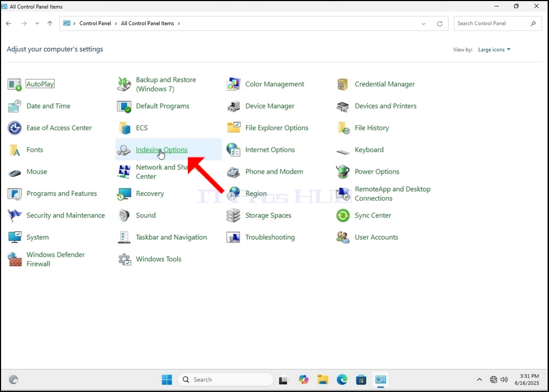Expand chevron after 'All Control Panel Items'
The image size is (549, 392).
(179, 23)
